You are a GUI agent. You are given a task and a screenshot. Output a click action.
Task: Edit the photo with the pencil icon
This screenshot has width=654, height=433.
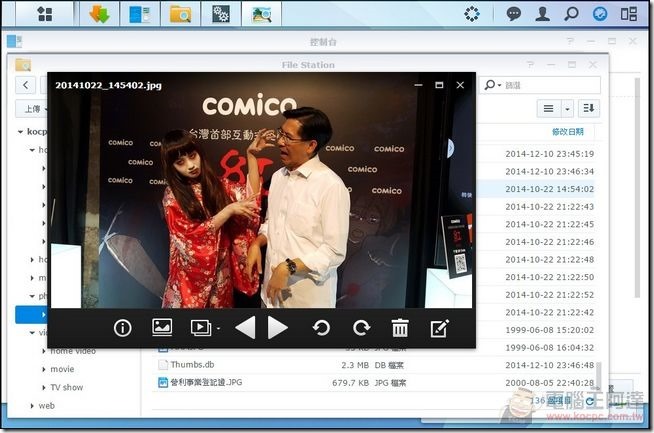pyautogui.click(x=440, y=328)
